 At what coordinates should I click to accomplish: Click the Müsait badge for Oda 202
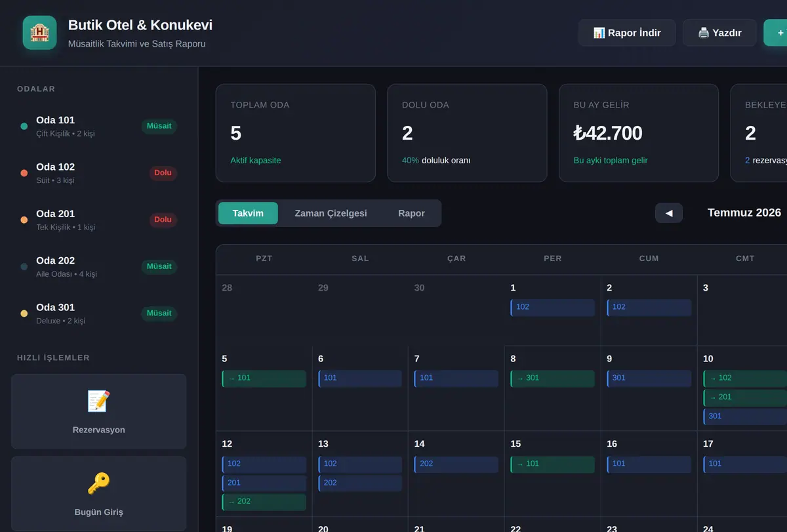tap(159, 266)
